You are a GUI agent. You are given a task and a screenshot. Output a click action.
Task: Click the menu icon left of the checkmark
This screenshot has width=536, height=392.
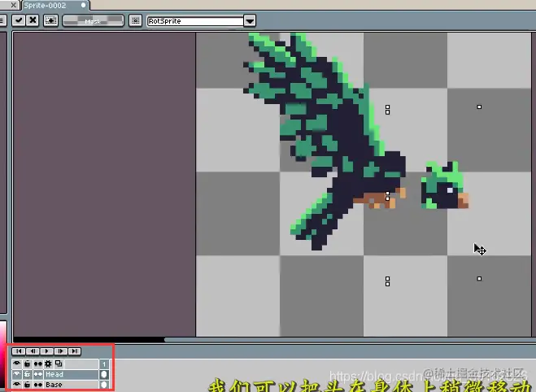(x=2, y=20)
